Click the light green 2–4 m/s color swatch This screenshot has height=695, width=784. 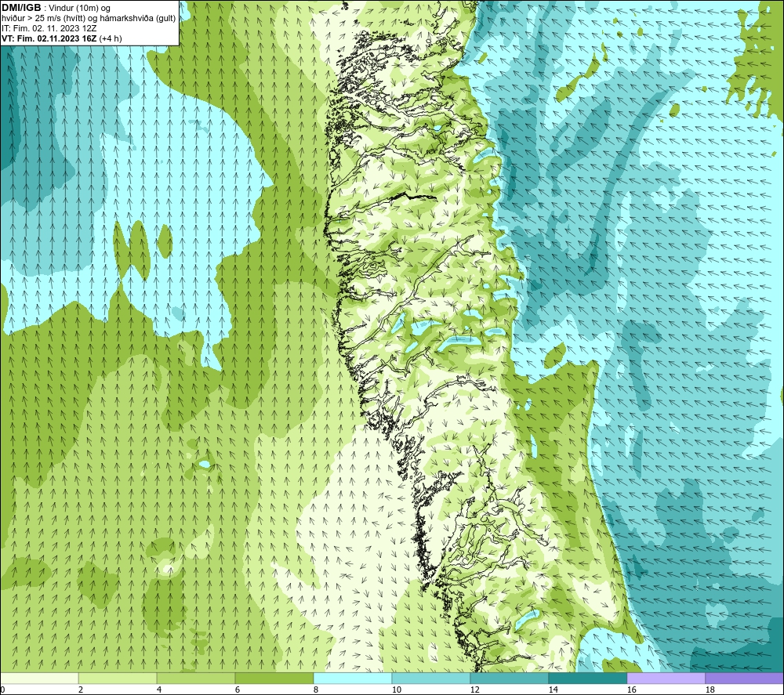tap(118, 679)
